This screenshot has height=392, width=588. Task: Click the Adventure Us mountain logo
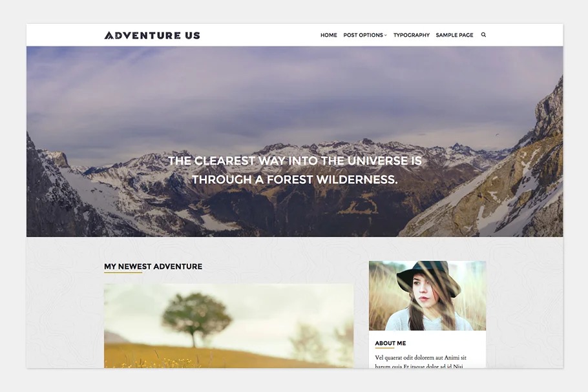pyautogui.click(x=109, y=36)
